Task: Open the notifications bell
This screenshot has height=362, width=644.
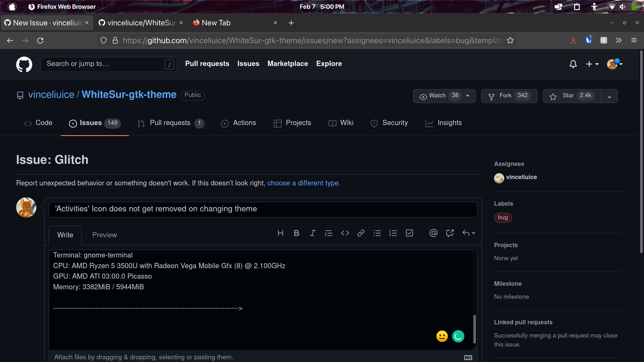Action: pos(573,64)
